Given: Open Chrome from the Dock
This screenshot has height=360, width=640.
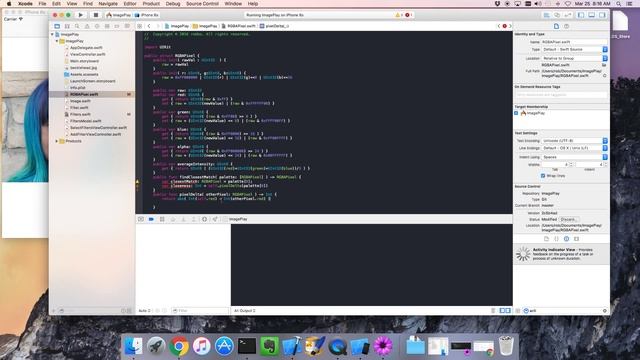Looking at the screenshot, I should point(179,347).
